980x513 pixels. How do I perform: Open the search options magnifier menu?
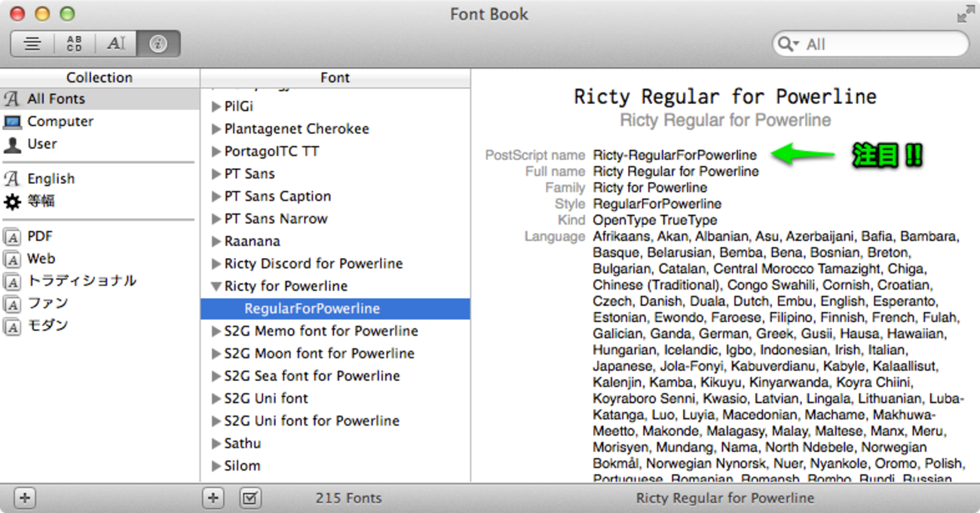[x=789, y=44]
